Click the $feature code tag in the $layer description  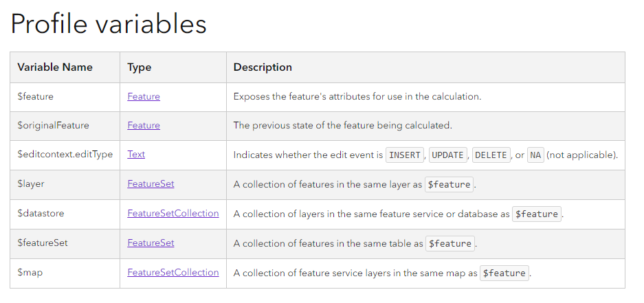click(x=449, y=185)
